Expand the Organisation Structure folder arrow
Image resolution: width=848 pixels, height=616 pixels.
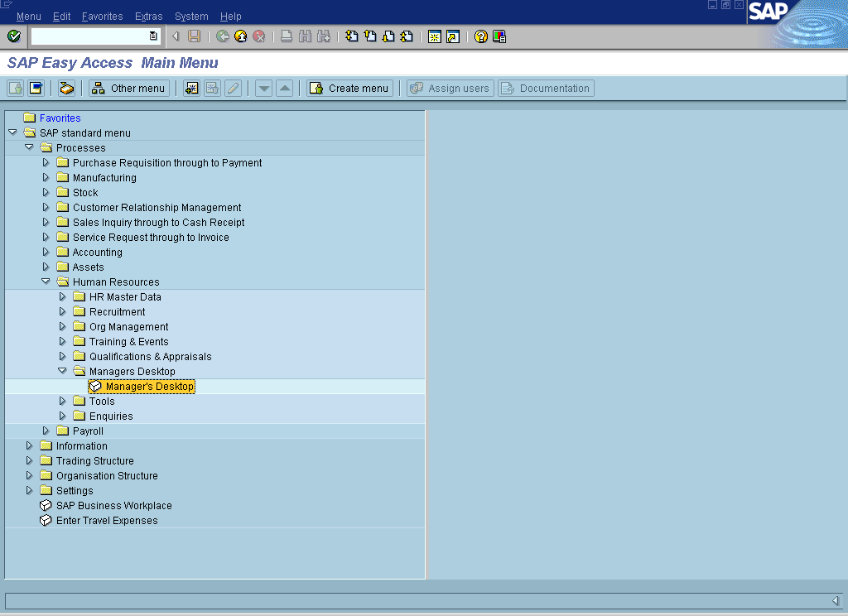(x=29, y=475)
